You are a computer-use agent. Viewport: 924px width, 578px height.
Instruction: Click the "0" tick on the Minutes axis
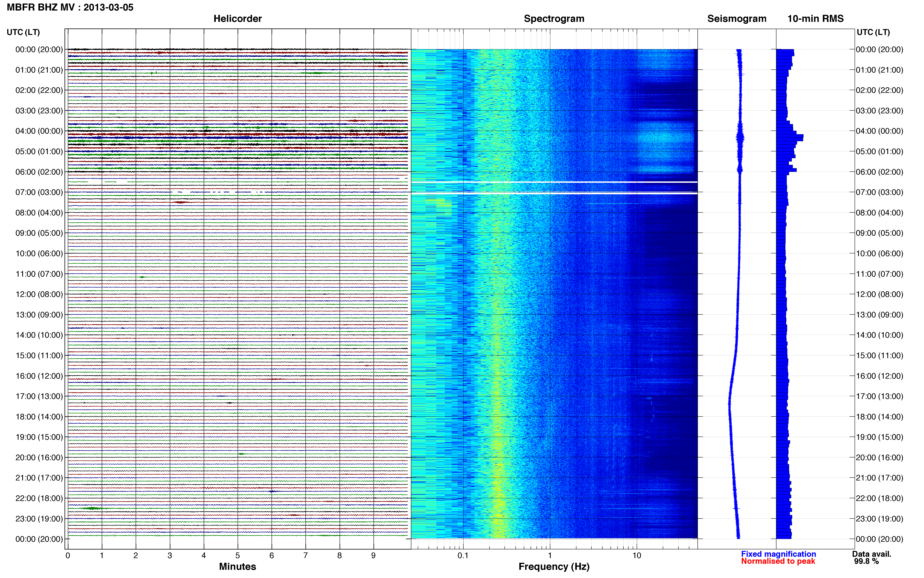pyautogui.click(x=68, y=555)
